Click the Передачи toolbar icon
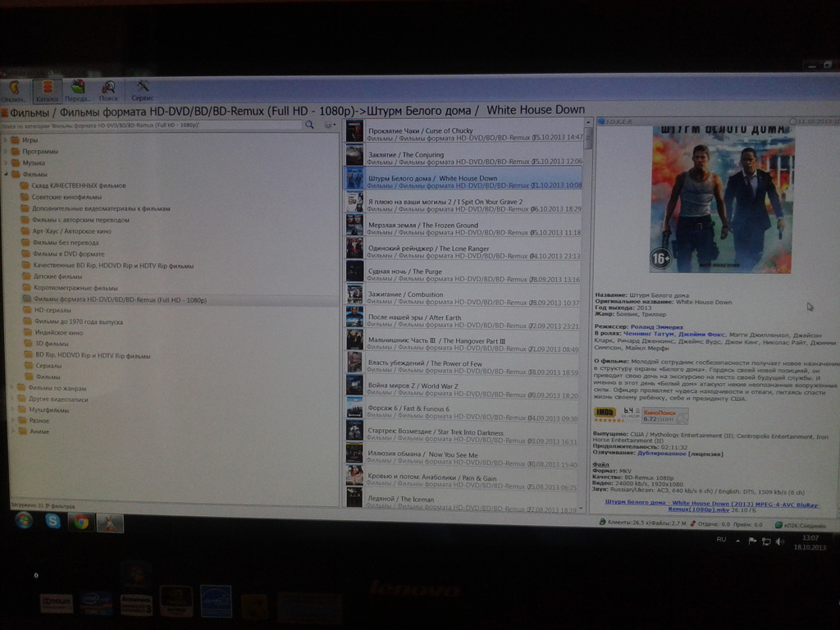Image resolution: width=840 pixels, height=630 pixels. pos(78,90)
